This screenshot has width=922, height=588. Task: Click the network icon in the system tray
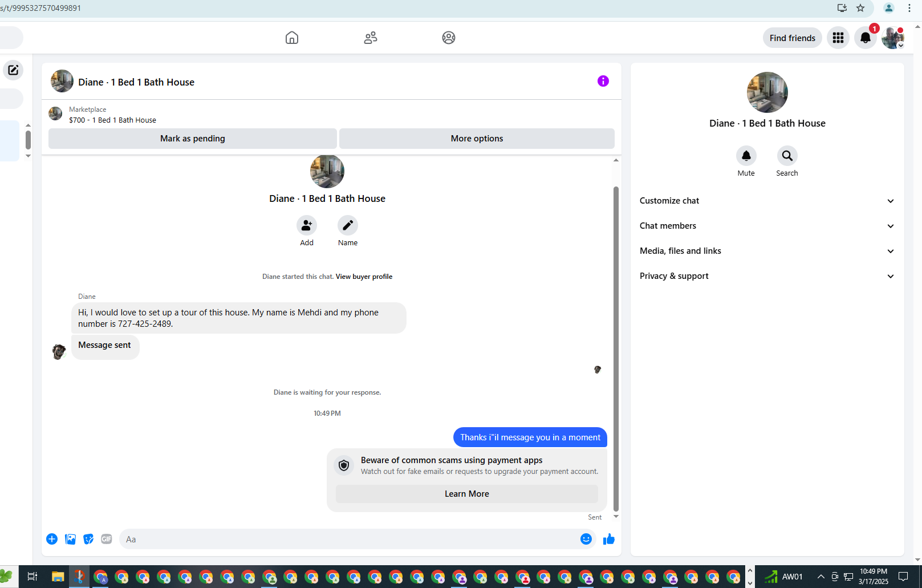pos(848,577)
